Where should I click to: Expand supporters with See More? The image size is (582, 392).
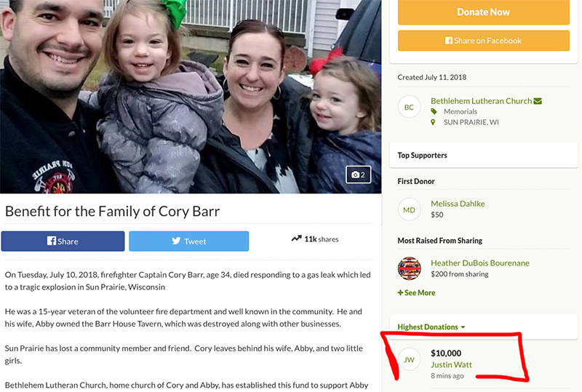416,293
